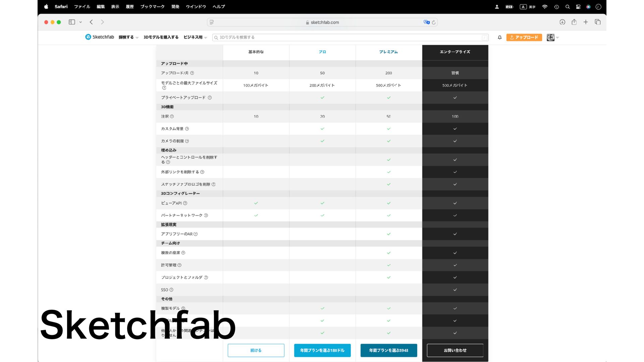
Task: Click the Share icon in Safari toolbar
Action: 574,22
